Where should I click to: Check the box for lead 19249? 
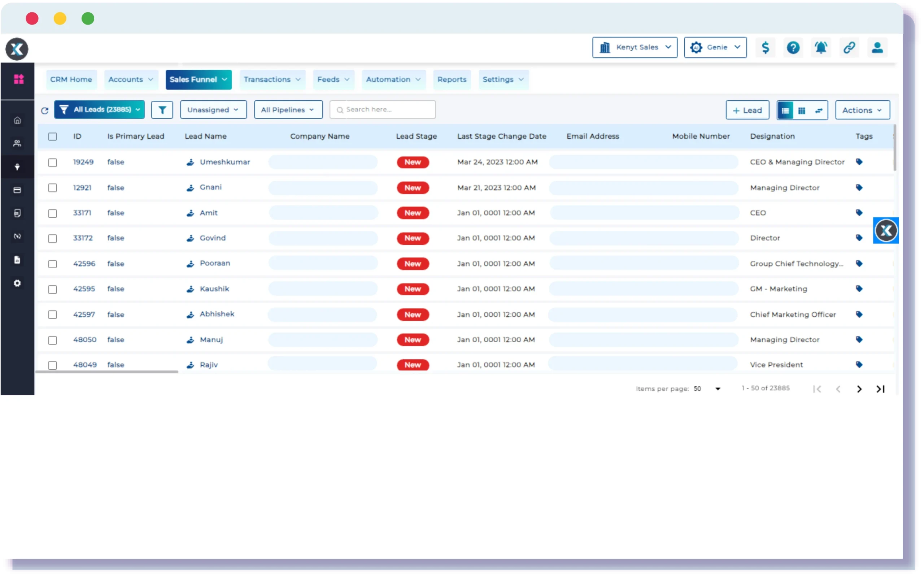[x=53, y=162]
